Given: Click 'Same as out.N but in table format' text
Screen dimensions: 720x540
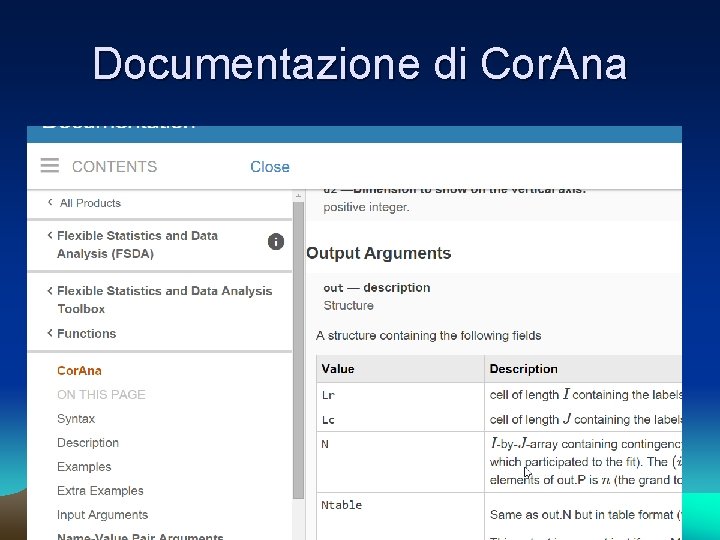Looking at the screenshot, I should pyautogui.click(x=582, y=515).
